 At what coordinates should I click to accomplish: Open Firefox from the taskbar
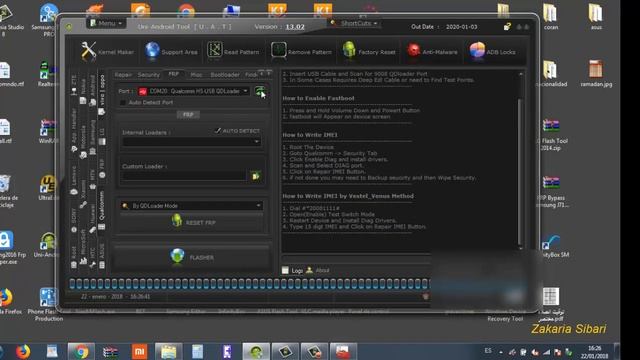23,351
